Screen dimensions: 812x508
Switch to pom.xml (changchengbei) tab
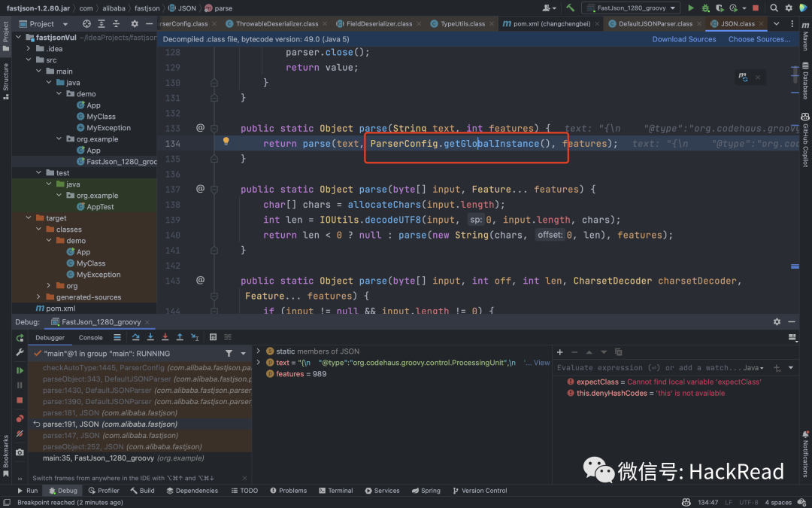(x=550, y=24)
